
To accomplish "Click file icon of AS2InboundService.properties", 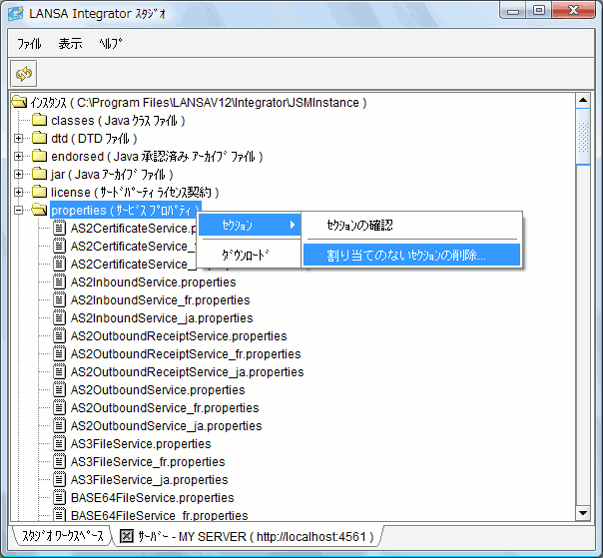I will pos(59,282).
